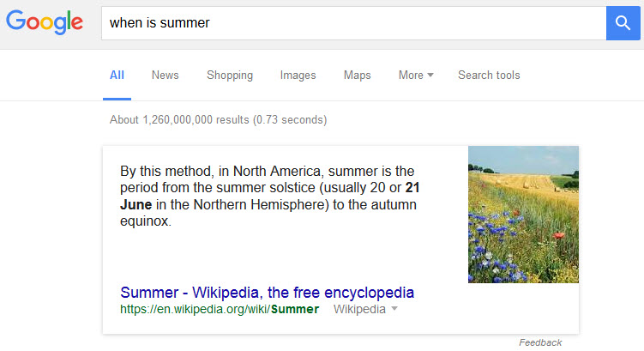Go to the Images tab

(298, 76)
